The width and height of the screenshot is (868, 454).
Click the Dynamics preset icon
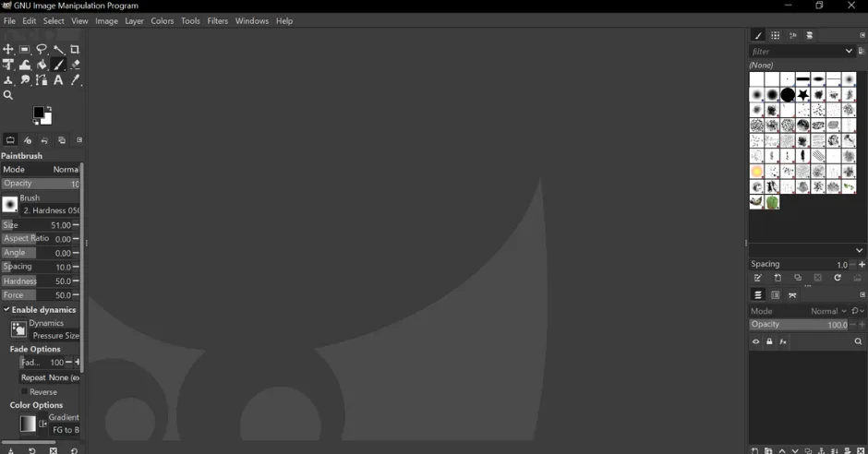tap(18, 329)
